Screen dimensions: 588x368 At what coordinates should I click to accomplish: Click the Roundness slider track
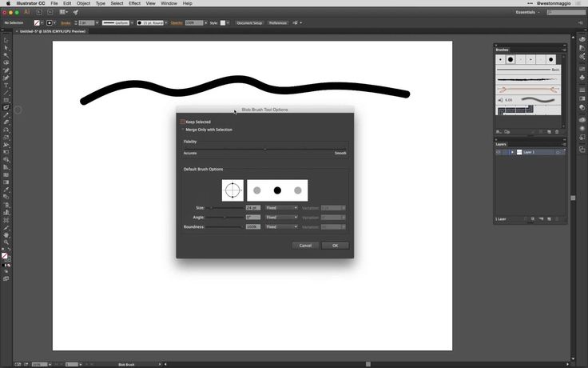pos(225,227)
